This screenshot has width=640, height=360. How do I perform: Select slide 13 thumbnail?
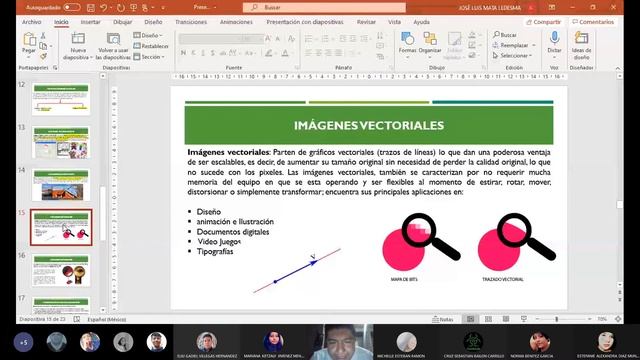61,142
